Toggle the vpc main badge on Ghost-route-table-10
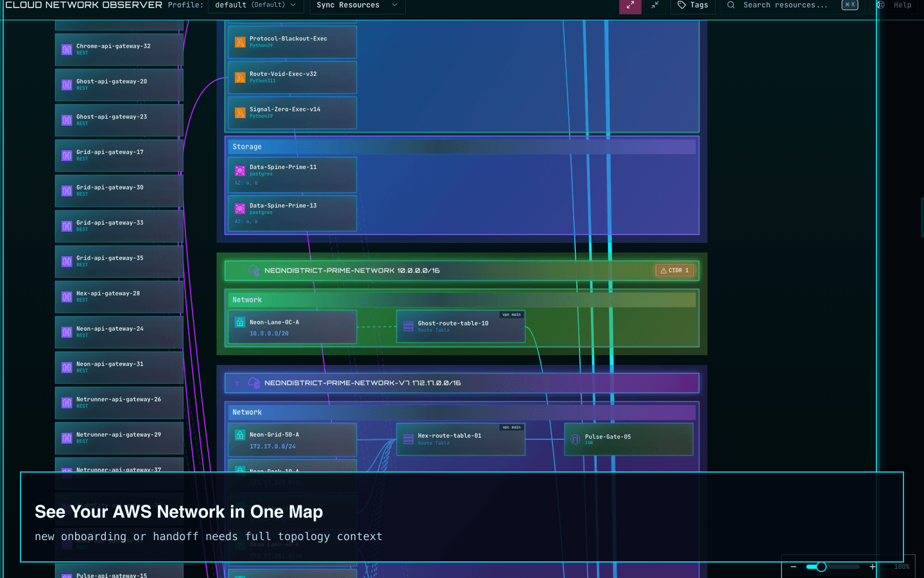924x578 pixels. 510,314
